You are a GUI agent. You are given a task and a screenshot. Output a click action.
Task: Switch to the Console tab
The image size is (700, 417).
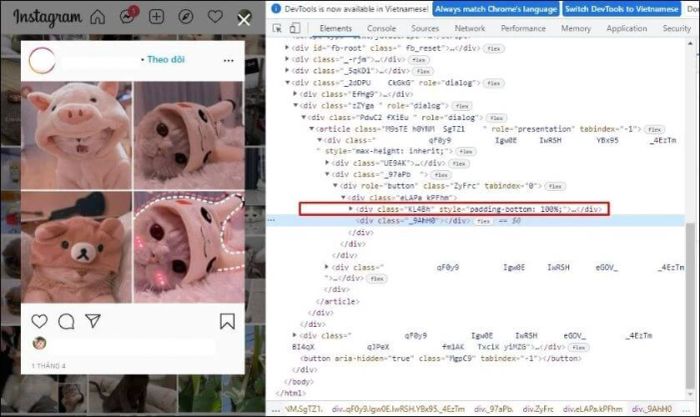click(381, 29)
